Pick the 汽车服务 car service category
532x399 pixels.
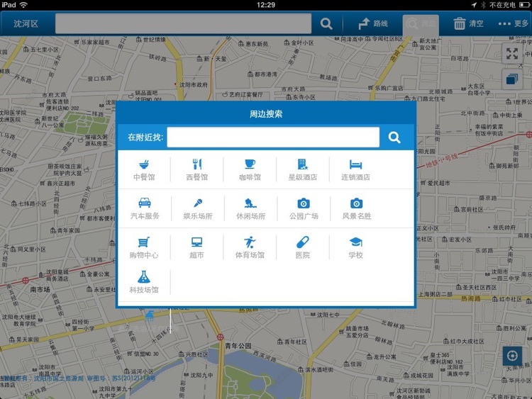(145, 208)
